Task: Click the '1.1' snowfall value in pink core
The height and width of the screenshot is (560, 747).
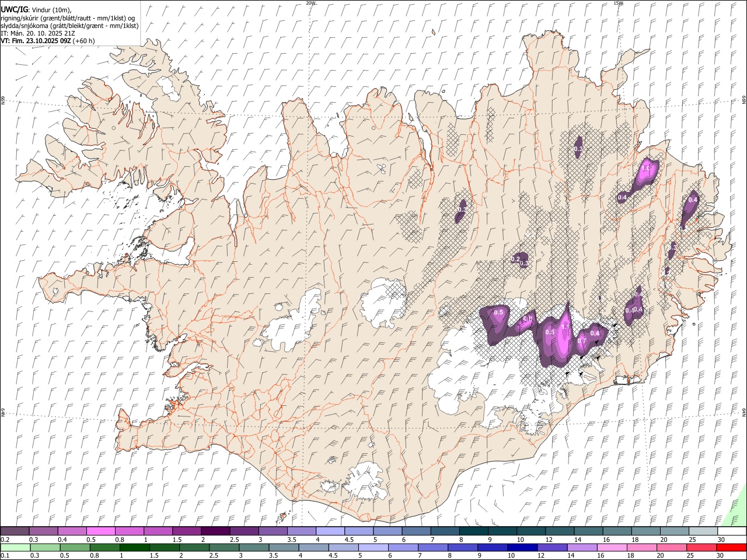Action: [x=564, y=327]
